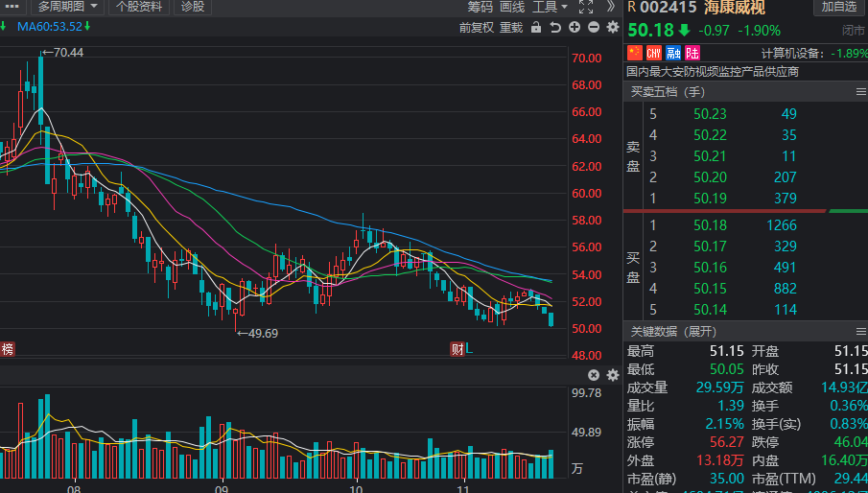Zoom in chart with plus icon
868x493 pixels.
pos(575,28)
